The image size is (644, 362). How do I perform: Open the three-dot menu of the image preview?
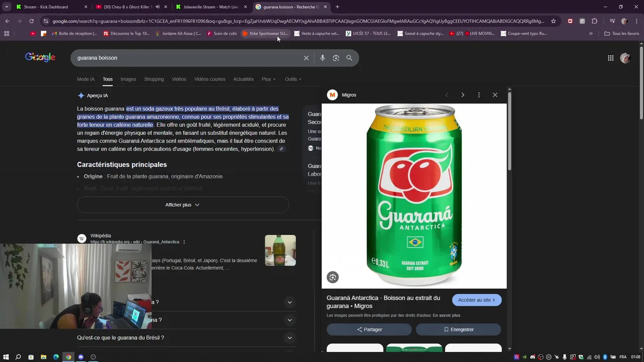pyautogui.click(x=479, y=95)
